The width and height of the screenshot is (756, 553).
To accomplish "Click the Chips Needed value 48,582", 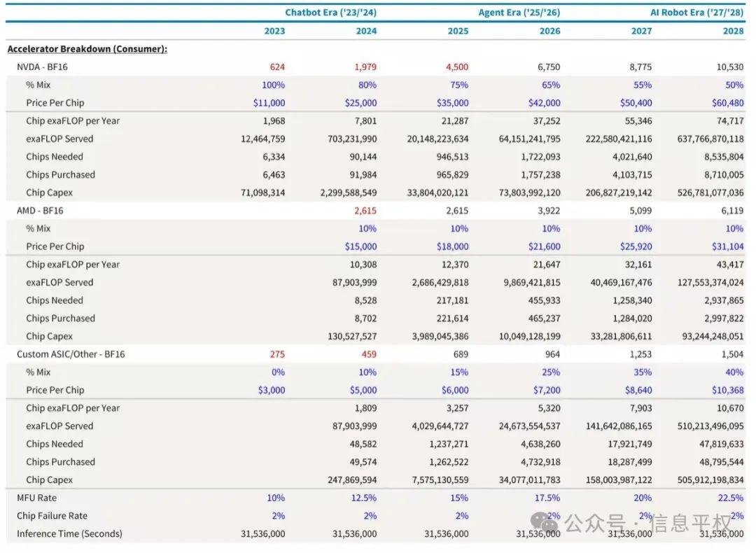I will pos(363,444).
